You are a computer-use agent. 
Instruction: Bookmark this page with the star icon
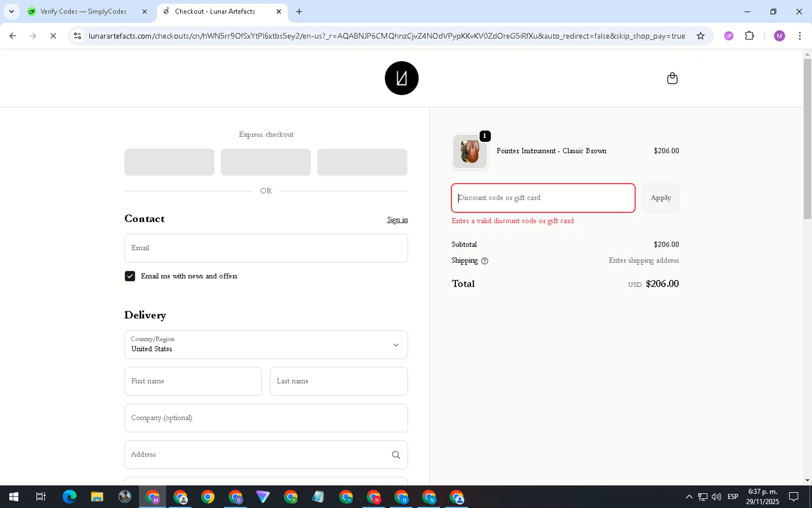coord(700,36)
